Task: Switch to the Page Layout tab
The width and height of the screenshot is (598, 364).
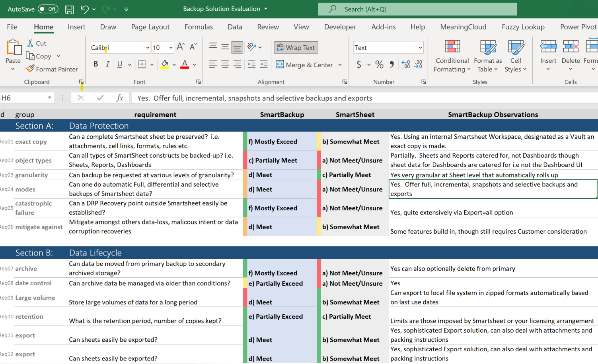Action: (x=150, y=27)
